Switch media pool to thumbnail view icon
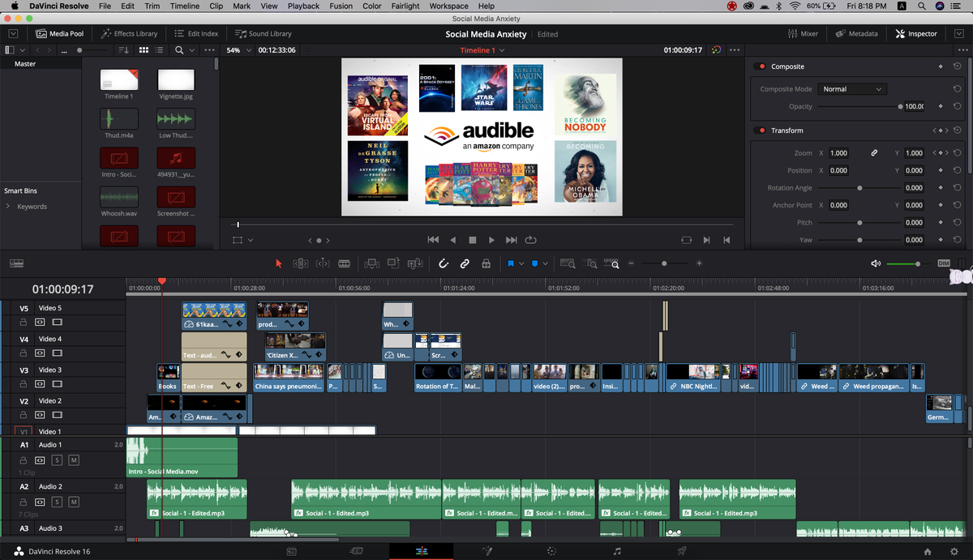Image resolution: width=973 pixels, height=560 pixels. pos(144,50)
